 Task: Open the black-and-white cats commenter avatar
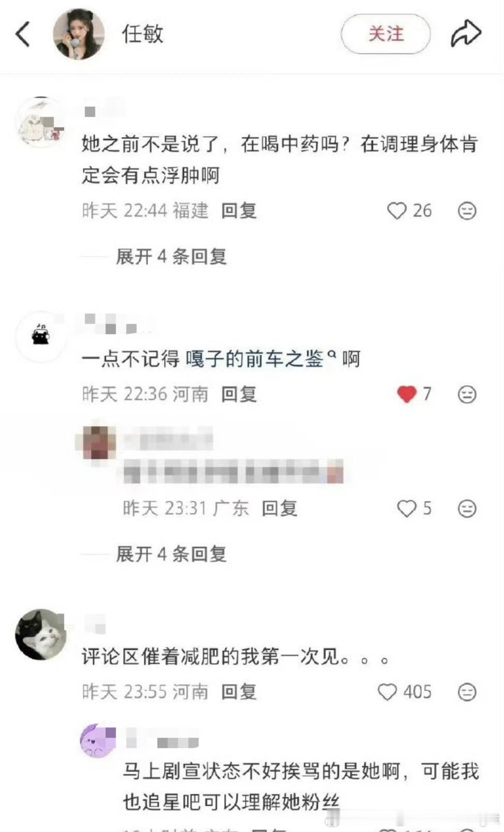pos(41,634)
